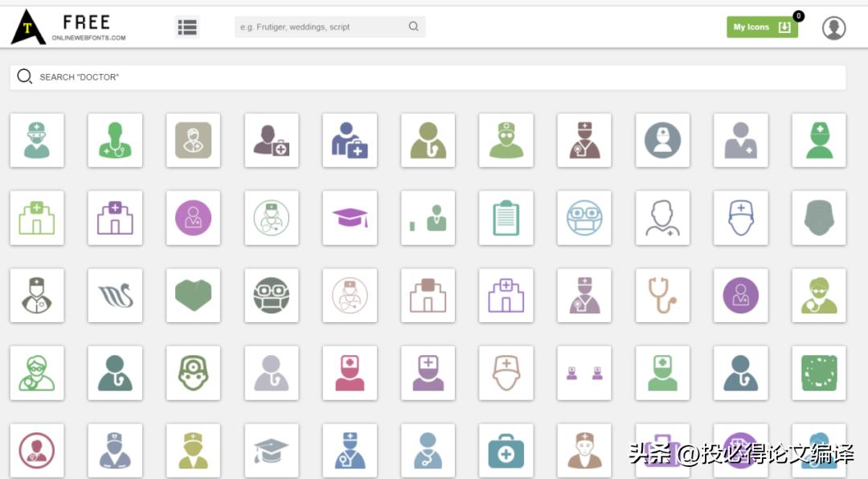Select the green-outlined circle doctor icon

coord(272,218)
